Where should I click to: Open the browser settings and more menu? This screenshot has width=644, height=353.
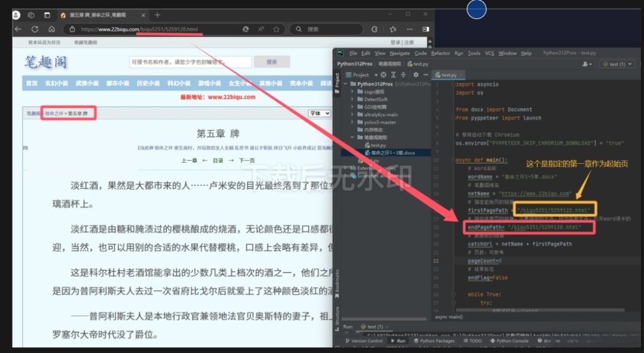409,29
